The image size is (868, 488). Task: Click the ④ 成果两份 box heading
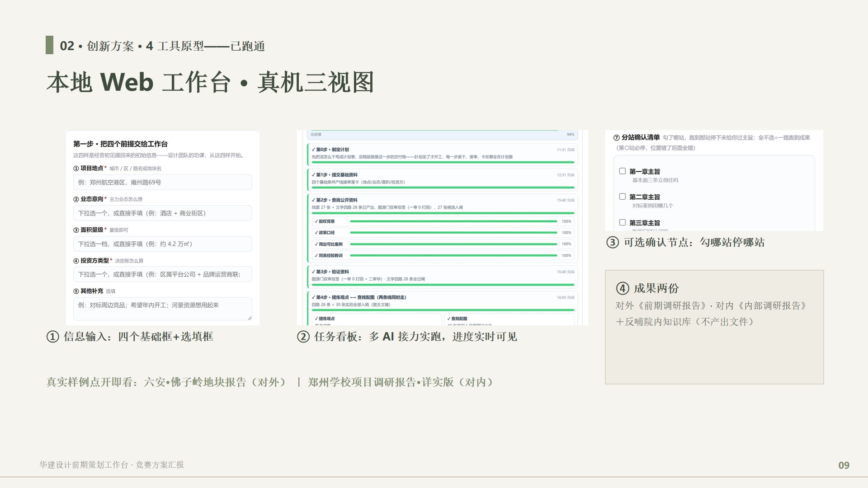click(x=647, y=288)
